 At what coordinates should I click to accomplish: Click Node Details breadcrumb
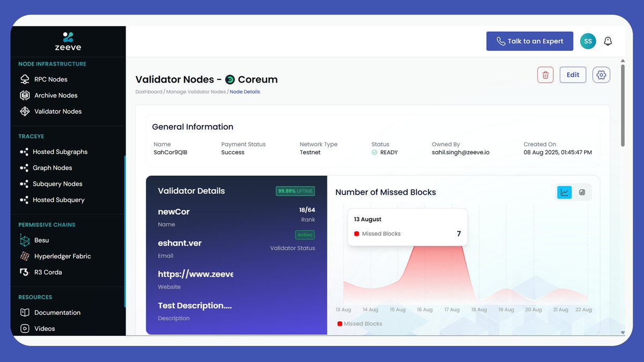pyautogui.click(x=245, y=92)
